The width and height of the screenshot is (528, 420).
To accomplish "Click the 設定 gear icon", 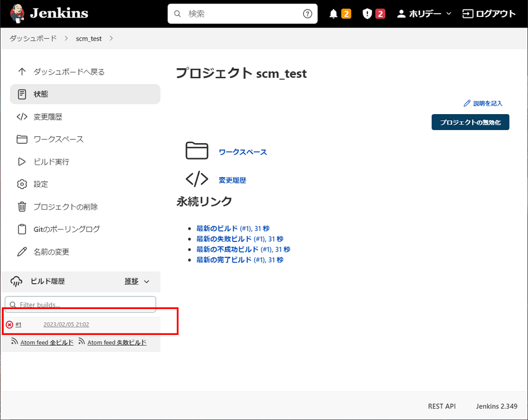I will coord(22,184).
